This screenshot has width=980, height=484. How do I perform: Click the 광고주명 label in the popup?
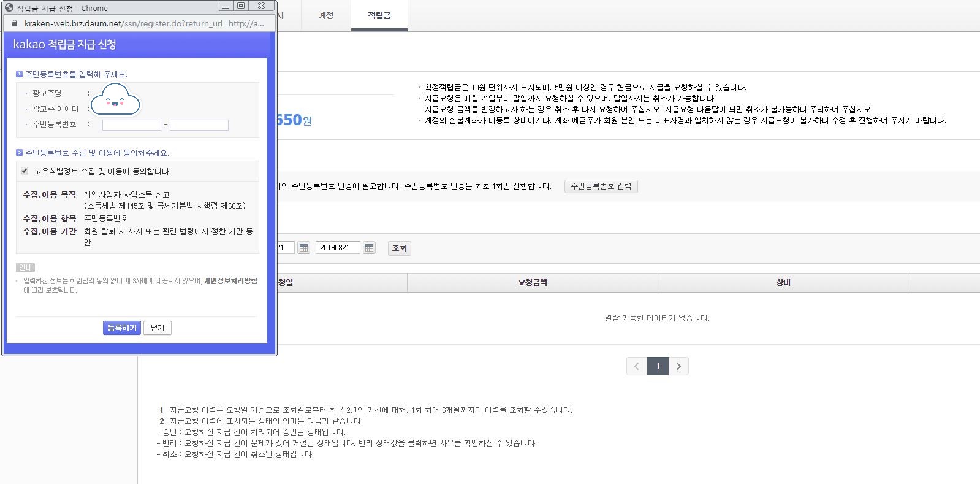pyautogui.click(x=47, y=93)
